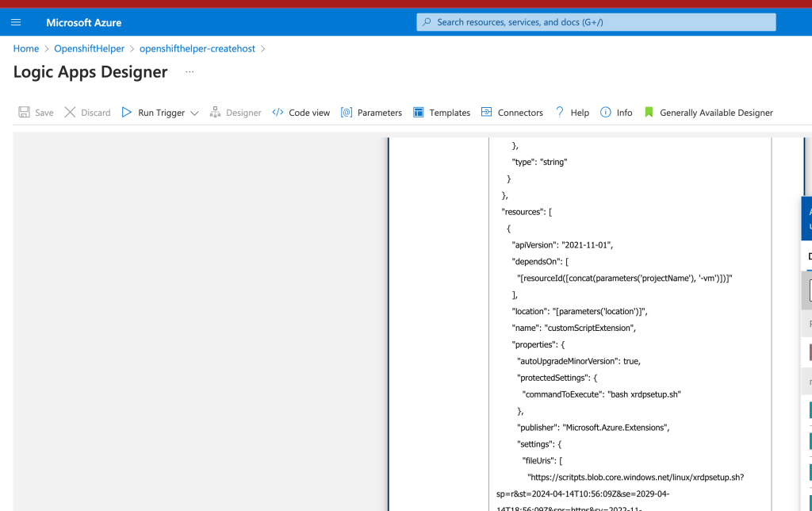
Task: Click the Templates icon
Action: 419,113
